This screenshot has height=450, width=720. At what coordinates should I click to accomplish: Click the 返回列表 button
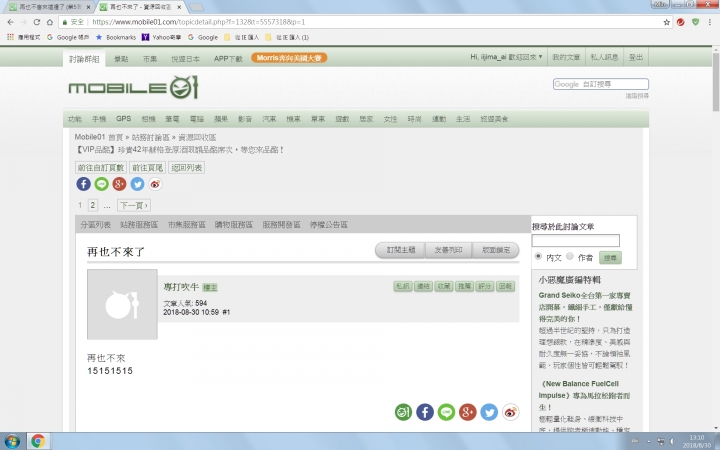(186, 168)
